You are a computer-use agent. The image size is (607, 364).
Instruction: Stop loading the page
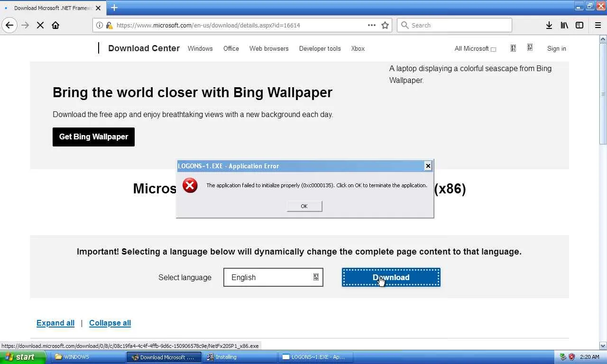click(x=40, y=25)
